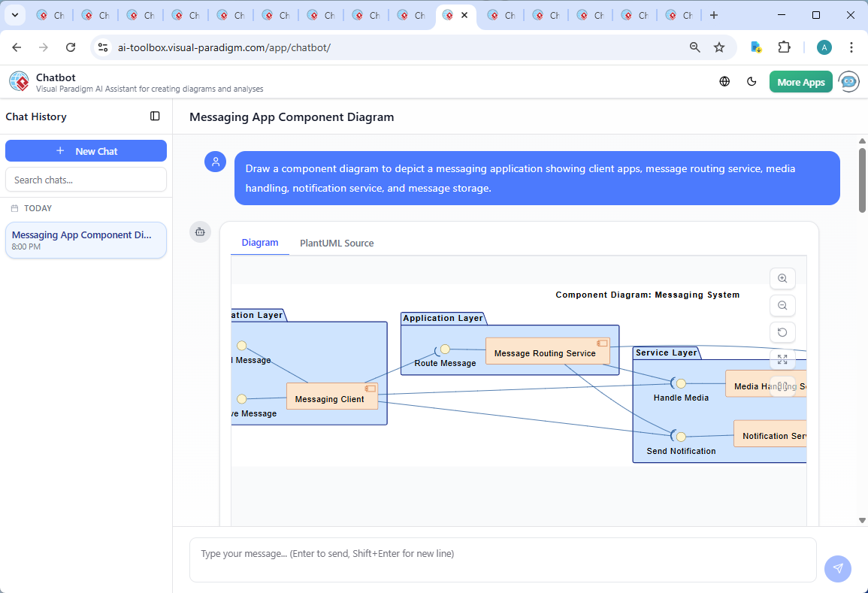
Task: Open the Chrome profile account menu
Action: pos(824,47)
